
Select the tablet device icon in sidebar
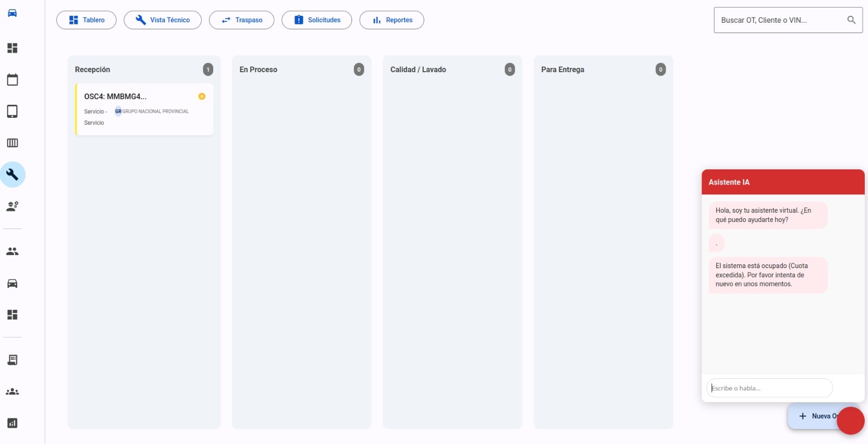(x=12, y=111)
